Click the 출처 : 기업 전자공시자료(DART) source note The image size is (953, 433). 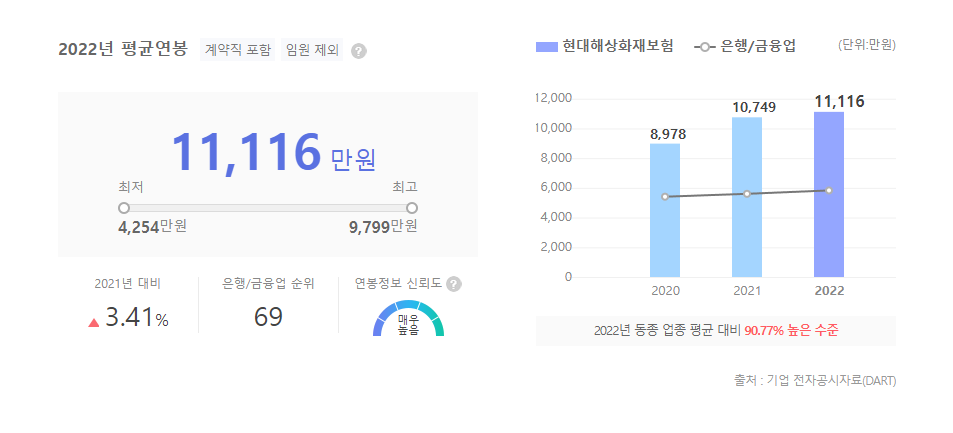coord(815,381)
